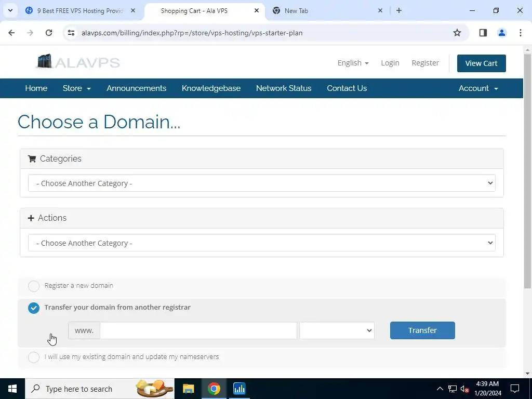Click the Transfer button

pos(422,330)
